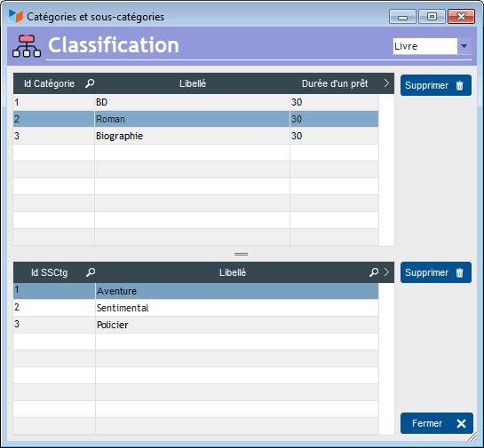Image resolution: width=484 pixels, height=448 pixels.
Task: Click the Fermer button
Action: pos(436,423)
